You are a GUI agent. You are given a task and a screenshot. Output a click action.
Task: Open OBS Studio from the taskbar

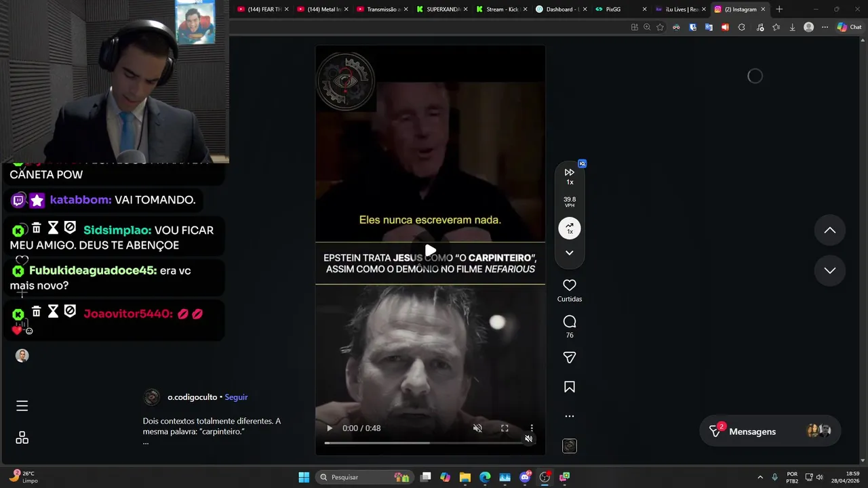click(545, 477)
